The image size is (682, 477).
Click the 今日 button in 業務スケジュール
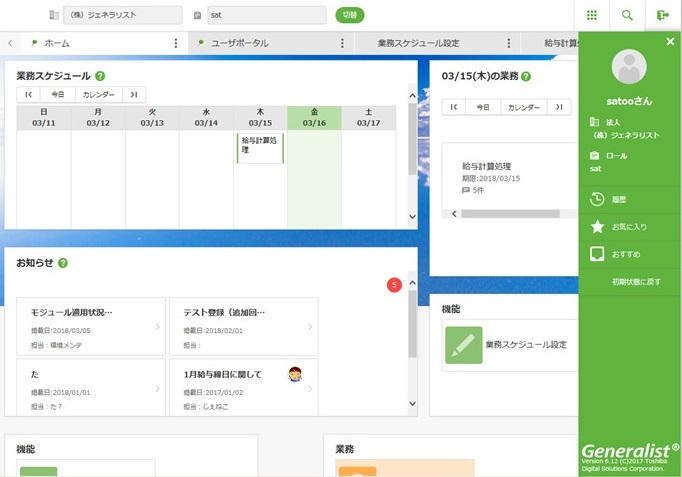(58, 95)
